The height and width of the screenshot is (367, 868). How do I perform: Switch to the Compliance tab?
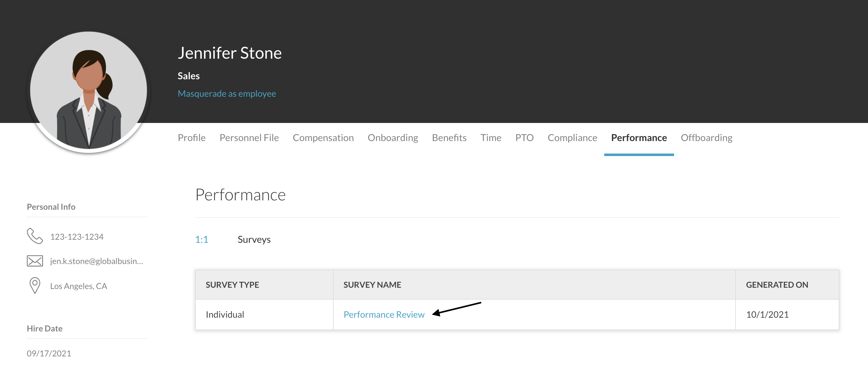point(572,138)
